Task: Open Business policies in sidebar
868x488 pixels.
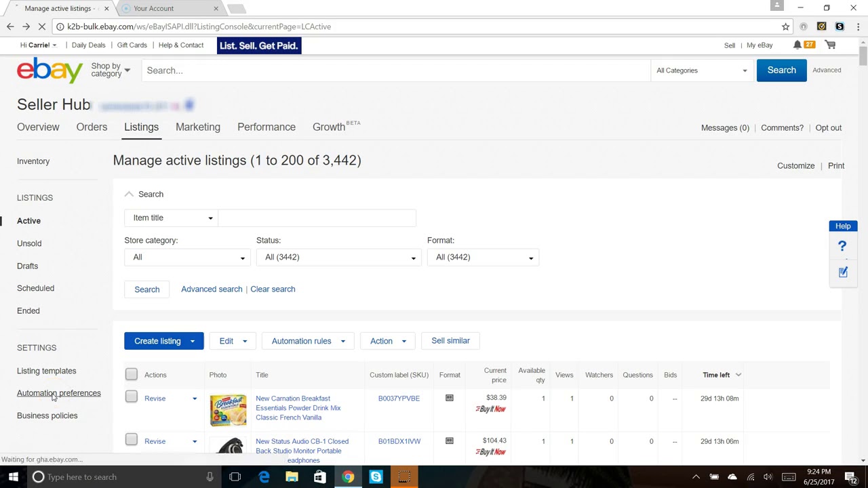Action: [x=47, y=415]
